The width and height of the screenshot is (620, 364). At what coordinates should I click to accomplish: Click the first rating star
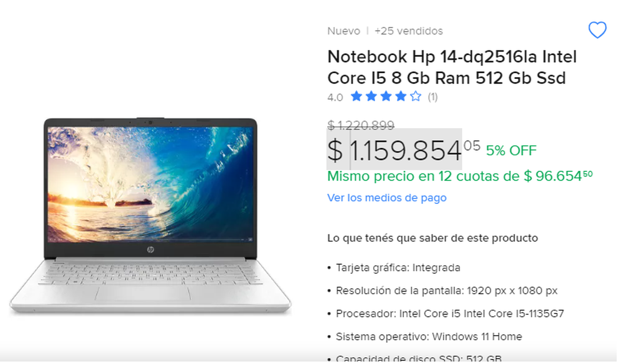coord(356,97)
